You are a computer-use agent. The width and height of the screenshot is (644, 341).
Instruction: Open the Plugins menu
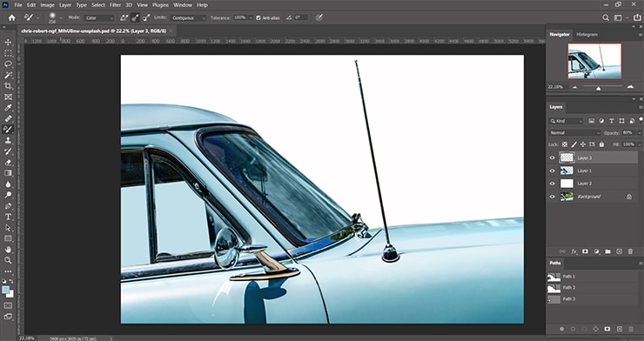click(161, 5)
